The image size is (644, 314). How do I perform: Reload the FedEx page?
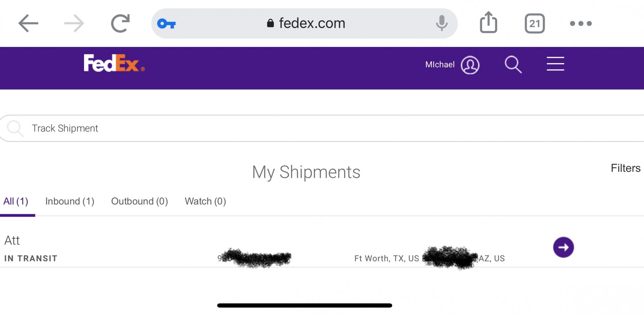tap(120, 23)
